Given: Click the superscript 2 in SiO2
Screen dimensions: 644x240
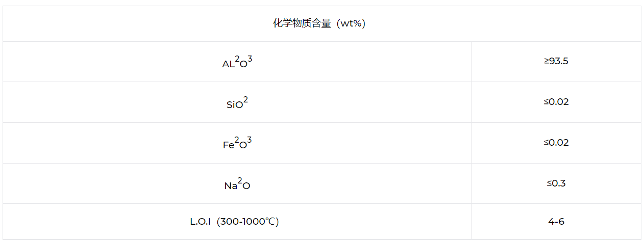Looking at the screenshot, I should coord(245,99).
